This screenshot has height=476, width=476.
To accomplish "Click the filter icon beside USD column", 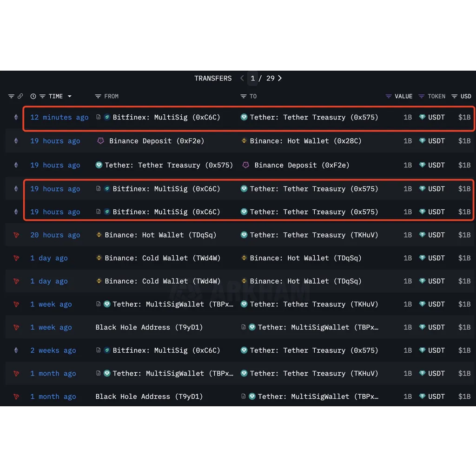I will coord(454,96).
